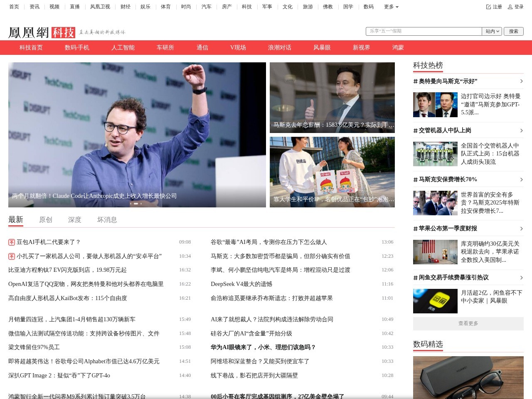
Task: Click the register (注册) pencil icon
Action: pos(489,7)
